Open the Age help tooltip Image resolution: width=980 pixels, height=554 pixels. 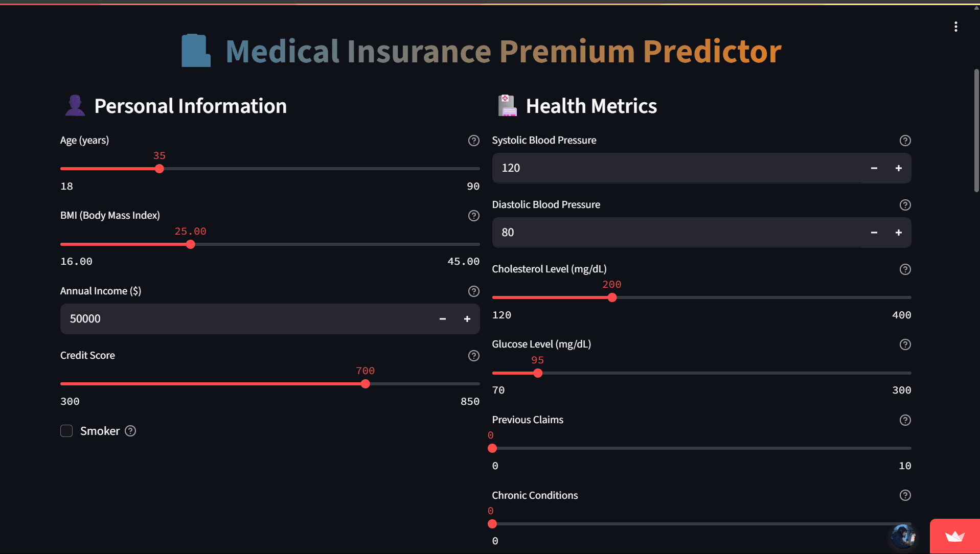[x=473, y=141]
